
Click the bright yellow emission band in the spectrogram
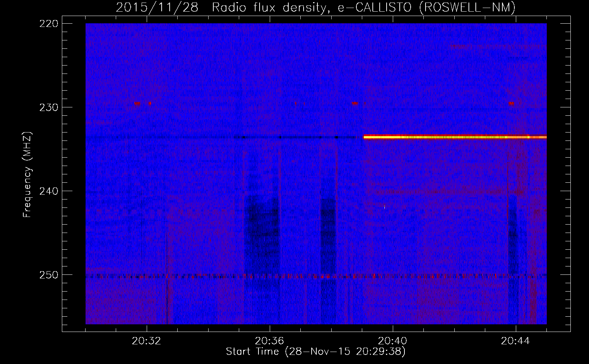pyautogui.click(x=455, y=137)
